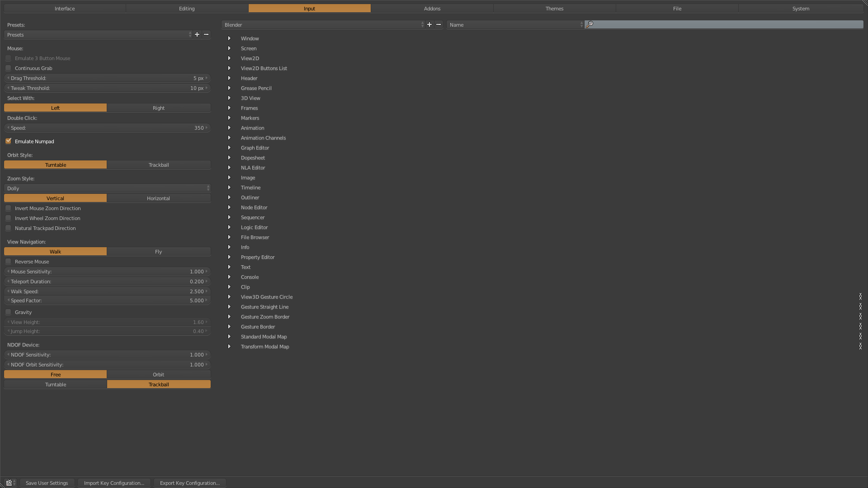Viewport: 868px width, 488px height.
Task: Enable Invert Wheel Zoom Direction
Action: 8,218
